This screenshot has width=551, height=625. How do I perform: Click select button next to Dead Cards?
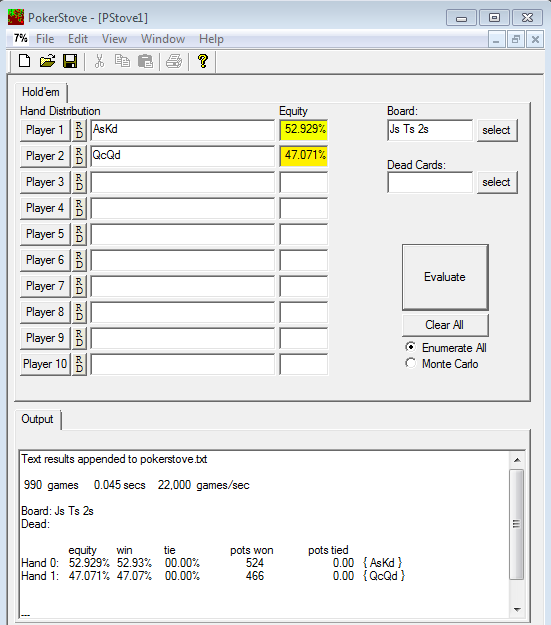click(x=497, y=182)
